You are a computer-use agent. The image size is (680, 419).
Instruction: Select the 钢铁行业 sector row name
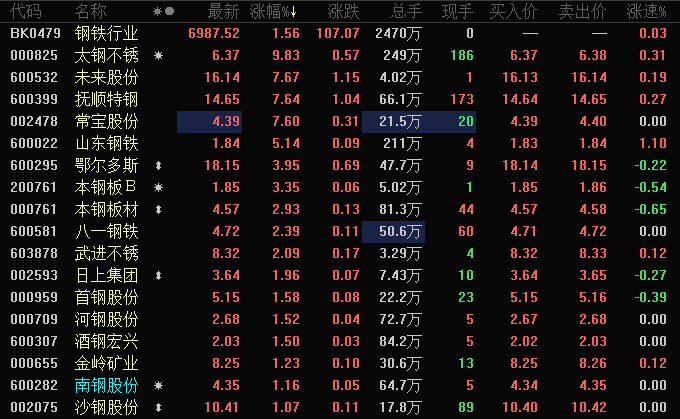coord(106,33)
